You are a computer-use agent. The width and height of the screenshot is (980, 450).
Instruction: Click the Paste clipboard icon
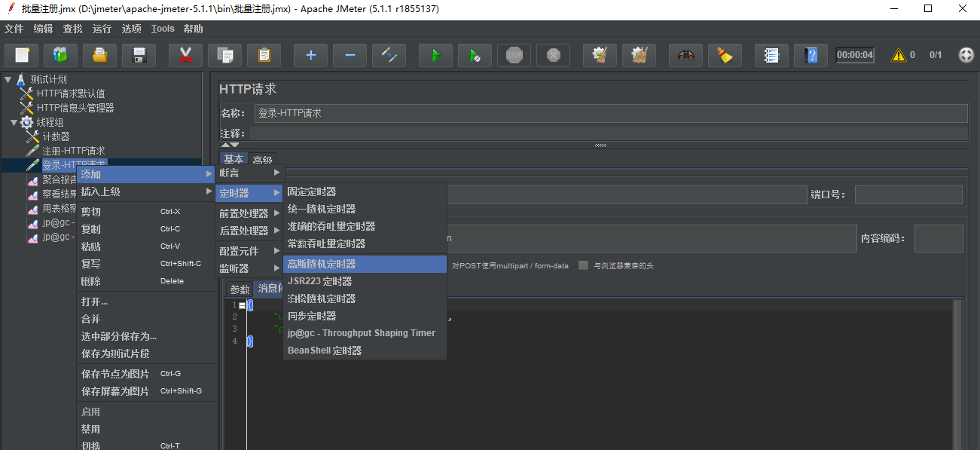click(264, 55)
